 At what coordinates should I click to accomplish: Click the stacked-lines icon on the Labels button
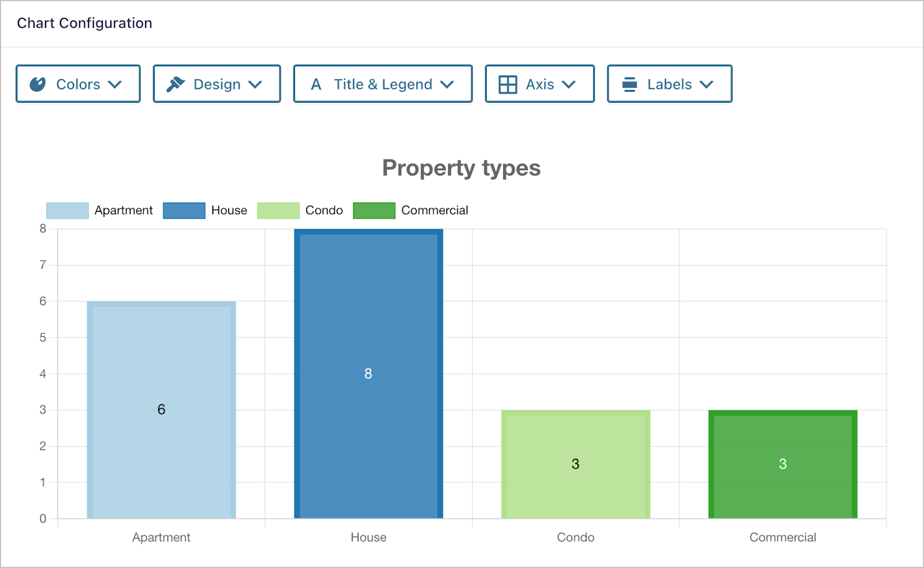click(630, 84)
